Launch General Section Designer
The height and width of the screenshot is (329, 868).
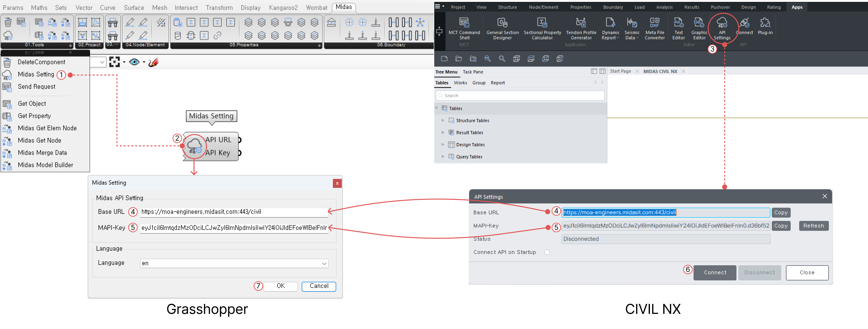(502, 29)
